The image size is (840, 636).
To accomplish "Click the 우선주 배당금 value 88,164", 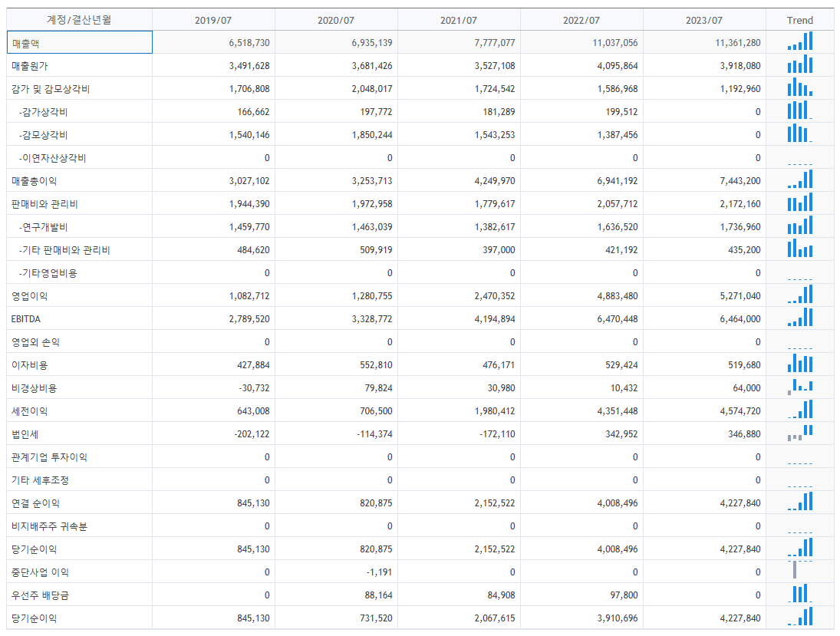I will click(x=378, y=595).
